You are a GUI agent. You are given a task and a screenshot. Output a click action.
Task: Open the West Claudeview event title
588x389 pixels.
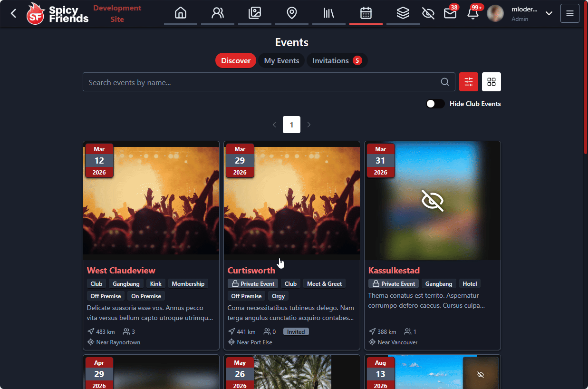point(121,271)
